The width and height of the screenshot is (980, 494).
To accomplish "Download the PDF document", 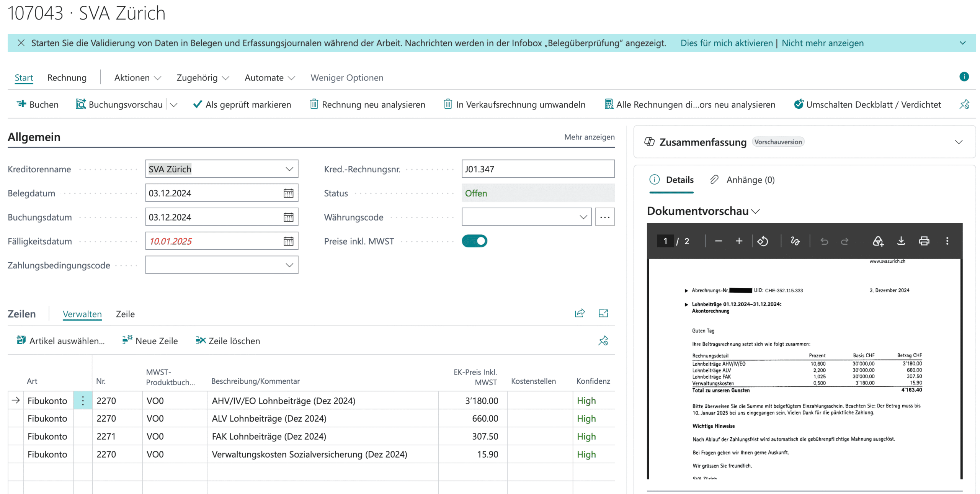I will tap(901, 241).
